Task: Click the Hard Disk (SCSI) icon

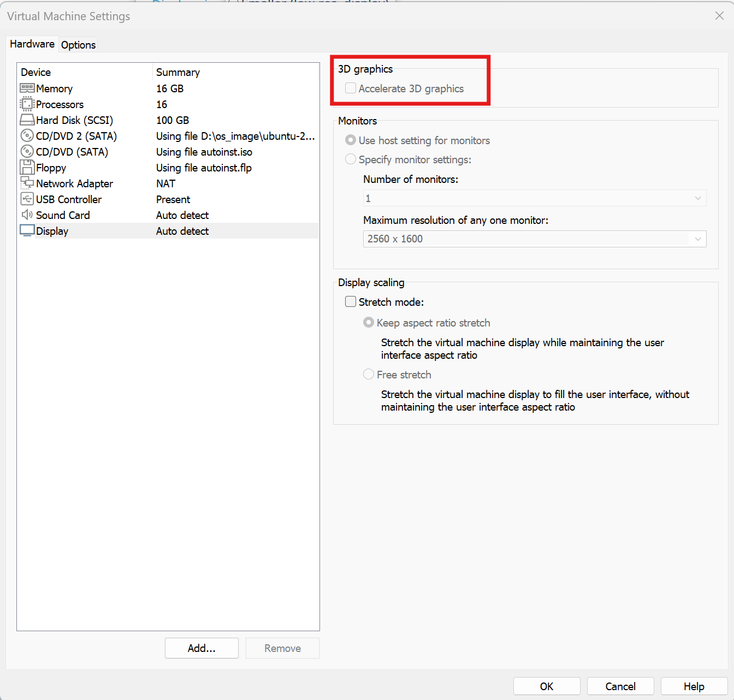Action: pyautogui.click(x=27, y=120)
